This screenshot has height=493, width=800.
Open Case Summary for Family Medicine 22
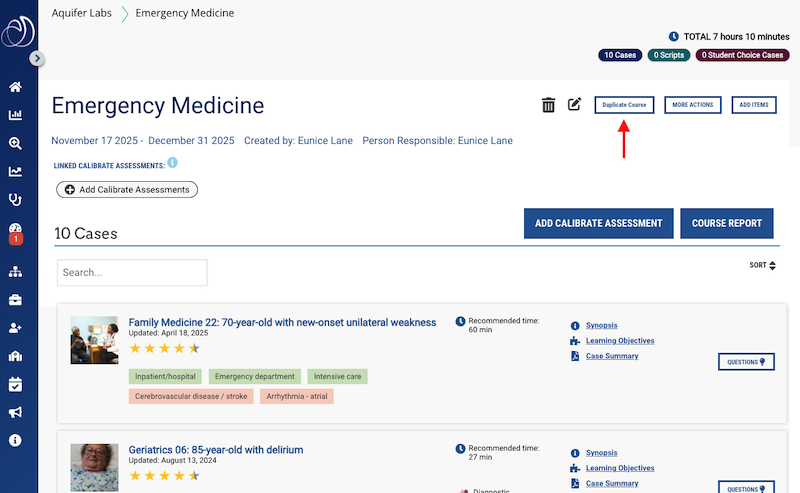pos(612,356)
